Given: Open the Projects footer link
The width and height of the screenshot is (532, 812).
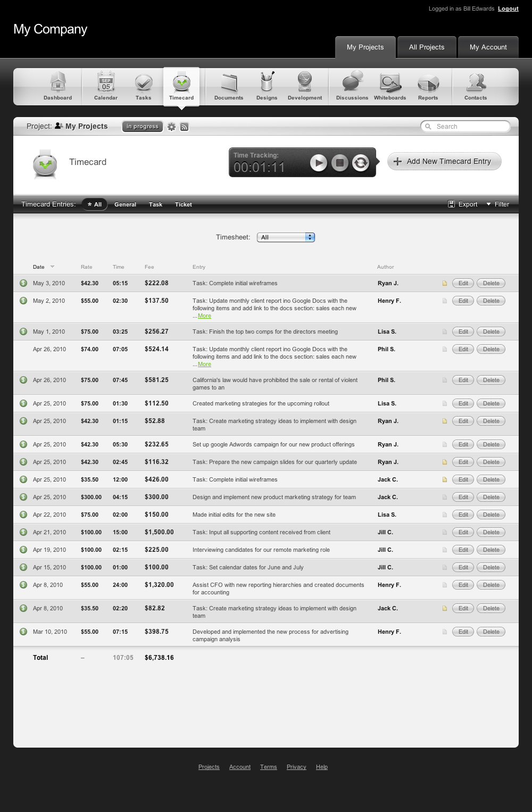Looking at the screenshot, I should click(x=209, y=767).
